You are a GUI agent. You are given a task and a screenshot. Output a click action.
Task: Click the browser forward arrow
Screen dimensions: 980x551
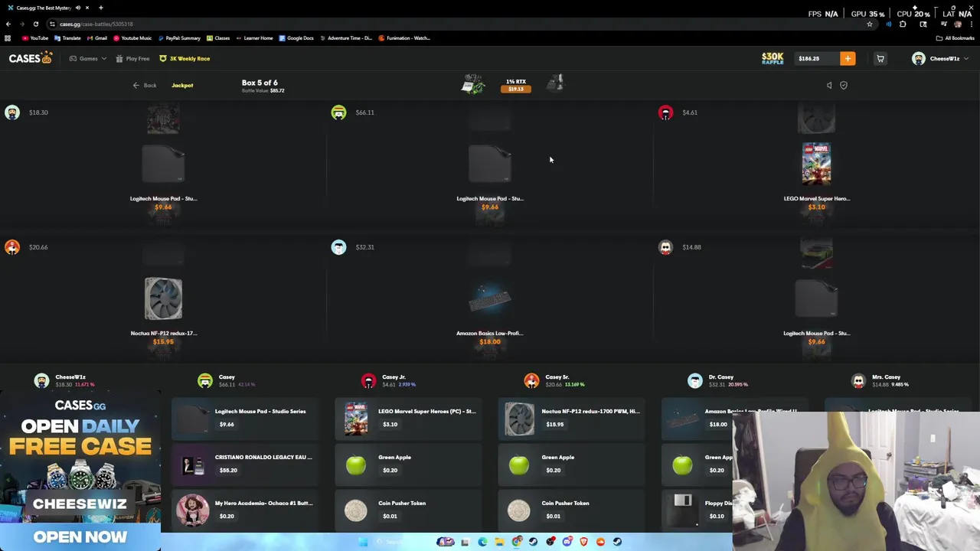pos(21,24)
